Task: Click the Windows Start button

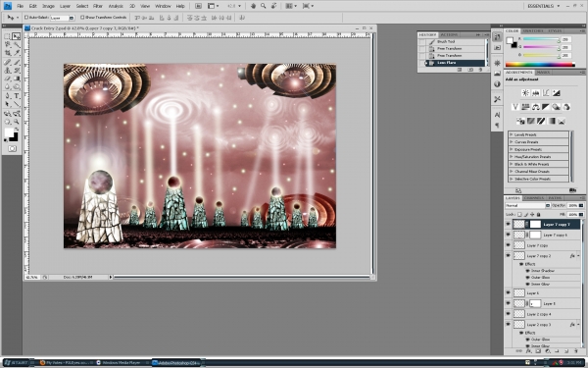Action: tap(16, 363)
